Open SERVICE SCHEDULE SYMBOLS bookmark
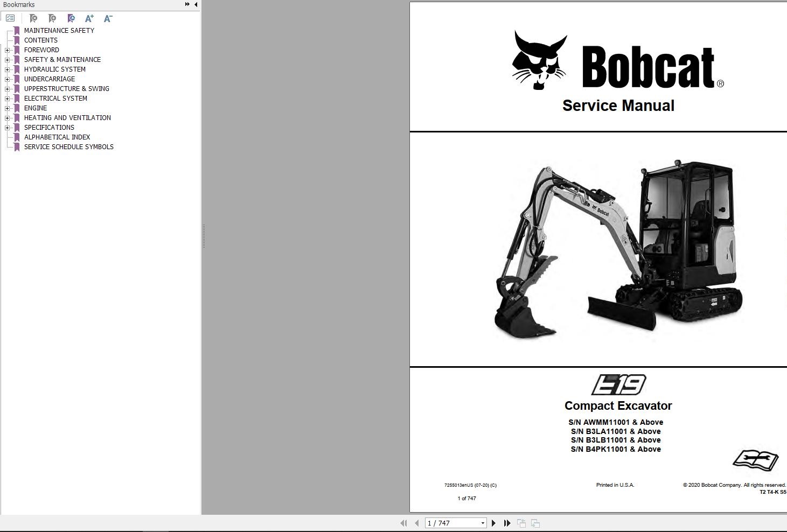787x532 pixels. click(x=69, y=147)
